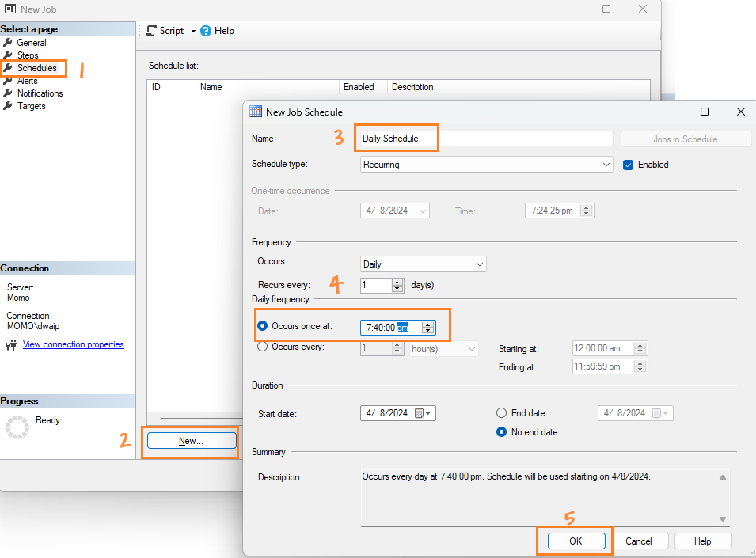
Task: Click the Starting at time spinner
Action: pos(640,348)
